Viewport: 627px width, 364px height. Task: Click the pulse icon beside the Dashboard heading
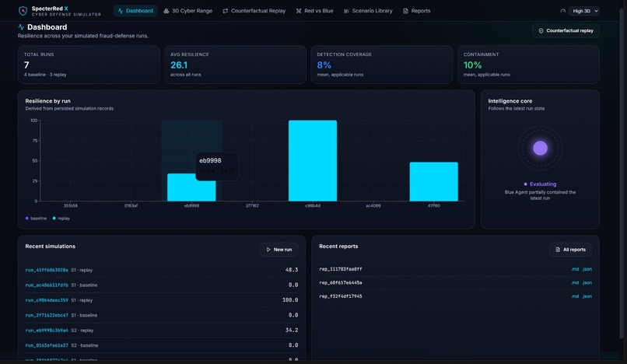21,27
